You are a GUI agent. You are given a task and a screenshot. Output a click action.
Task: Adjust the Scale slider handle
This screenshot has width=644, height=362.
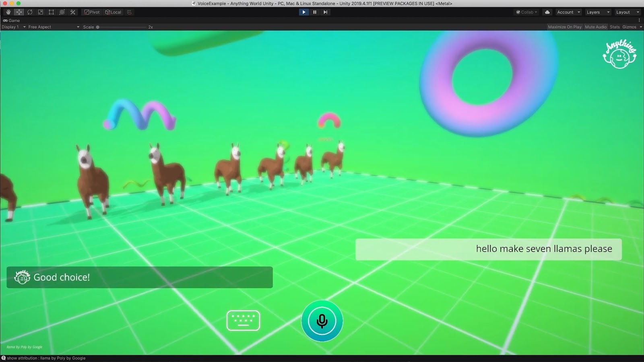click(97, 27)
